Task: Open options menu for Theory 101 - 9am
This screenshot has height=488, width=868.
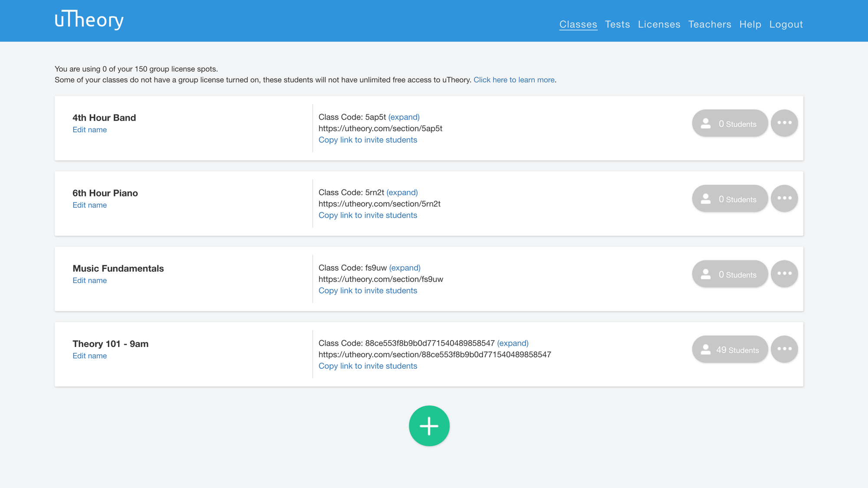Action: pos(784,349)
